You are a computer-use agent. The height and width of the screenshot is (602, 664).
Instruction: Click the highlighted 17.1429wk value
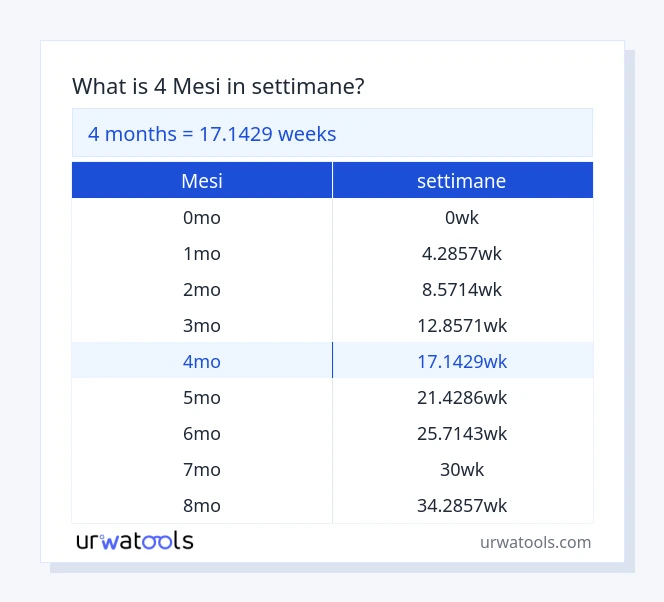(x=461, y=361)
